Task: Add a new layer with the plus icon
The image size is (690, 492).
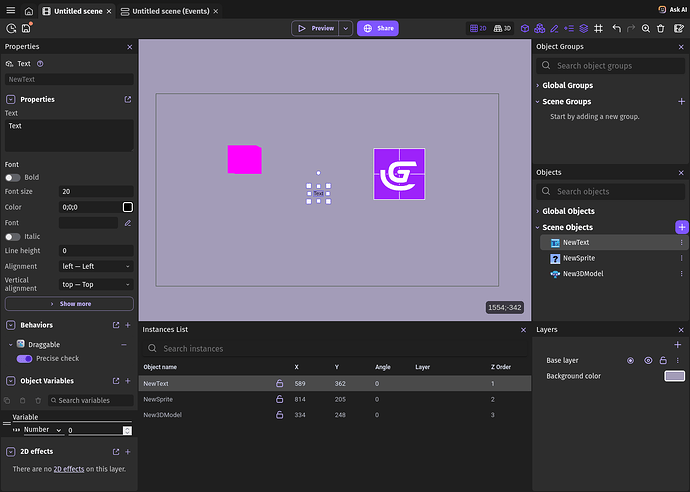Action: tap(678, 344)
